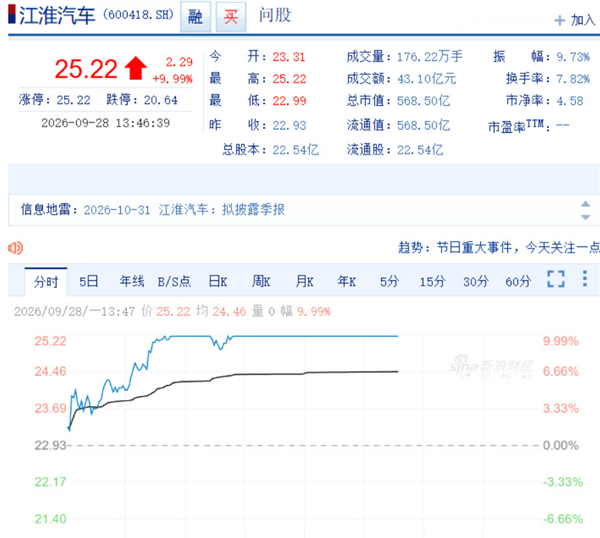
Task: Expand chart to fullscreen icon
Action: coord(556,279)
